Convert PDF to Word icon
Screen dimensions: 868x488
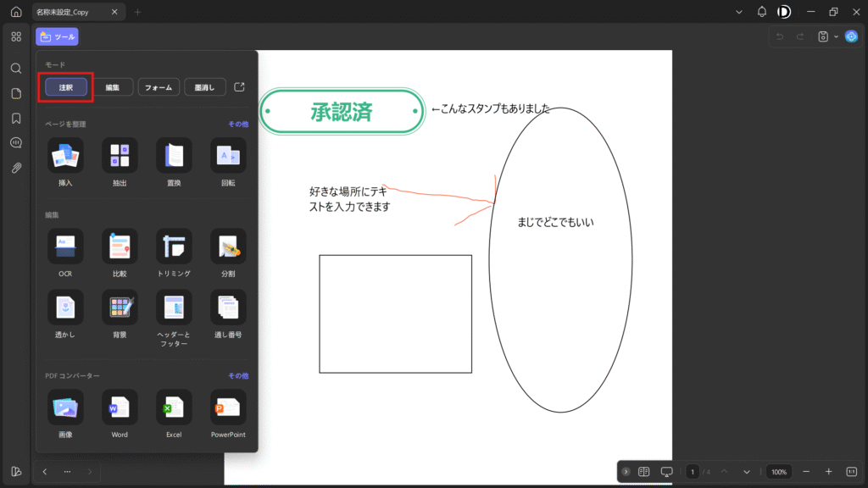(x=120, y=407)
